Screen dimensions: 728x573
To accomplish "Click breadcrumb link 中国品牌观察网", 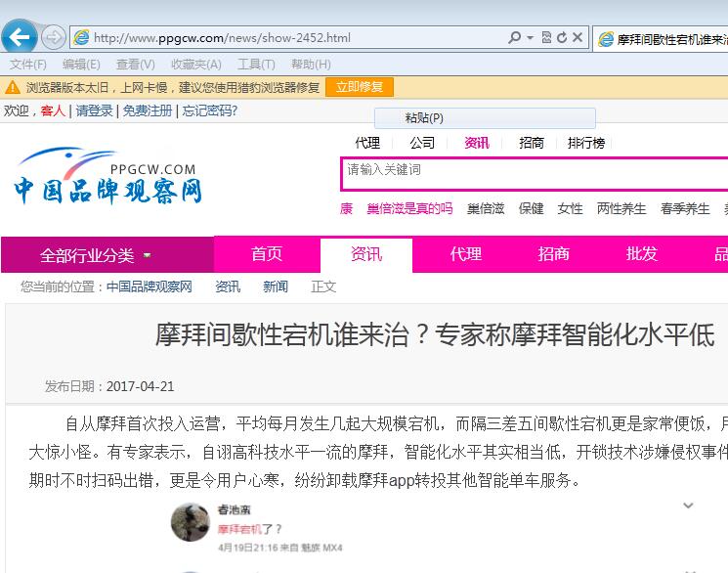I will pyautogui.click(x=150, y=286).
